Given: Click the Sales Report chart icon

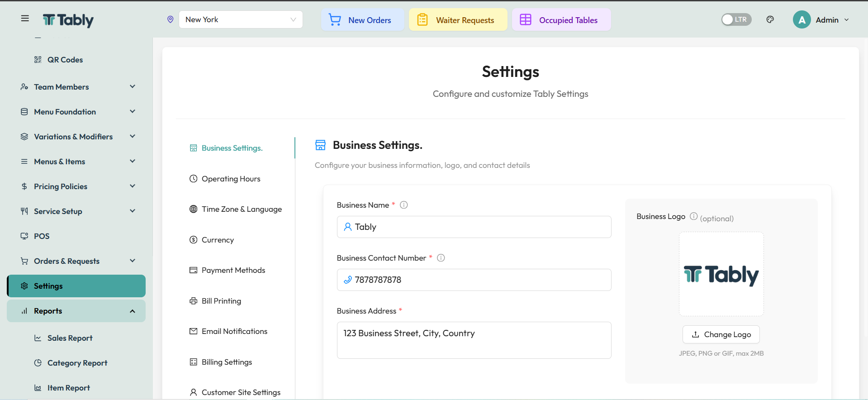Looking at the screenshot, I should click(38, 338).
